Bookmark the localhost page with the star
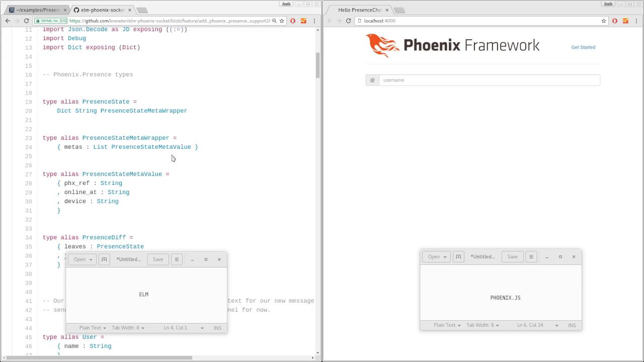This screenshot has height=362, width=644. pyautogui.click(x=604, y=21)
